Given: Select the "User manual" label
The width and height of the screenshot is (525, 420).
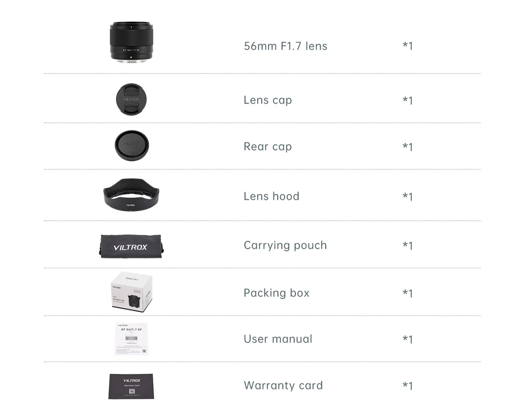Looking at the screenshot, I should tap(278, 339).
